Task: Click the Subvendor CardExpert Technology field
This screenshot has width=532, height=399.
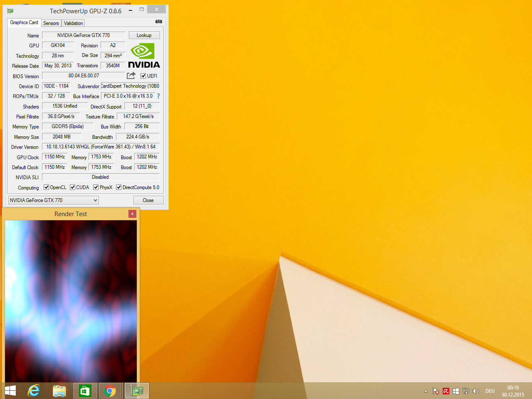Action: tap(131, 86)
